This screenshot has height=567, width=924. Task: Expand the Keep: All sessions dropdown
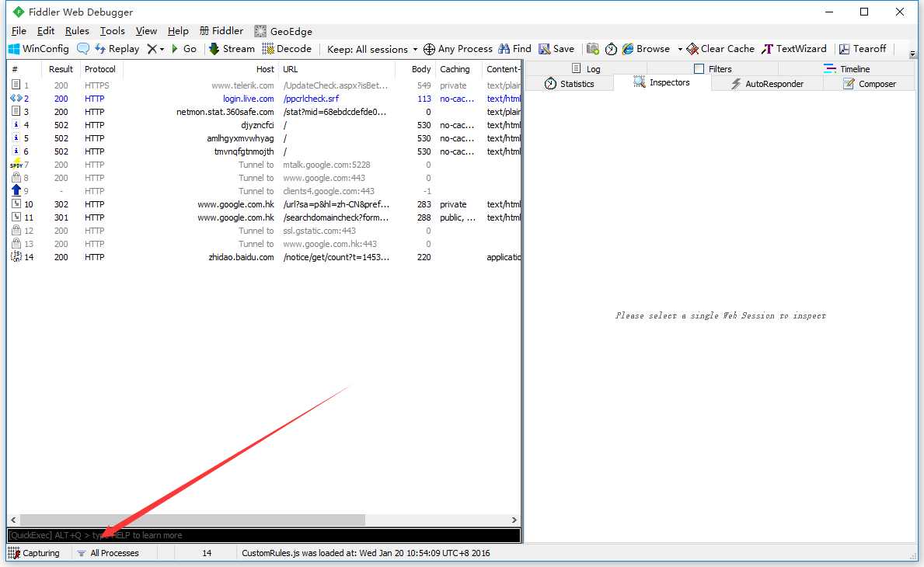click(x=372, y=50)
